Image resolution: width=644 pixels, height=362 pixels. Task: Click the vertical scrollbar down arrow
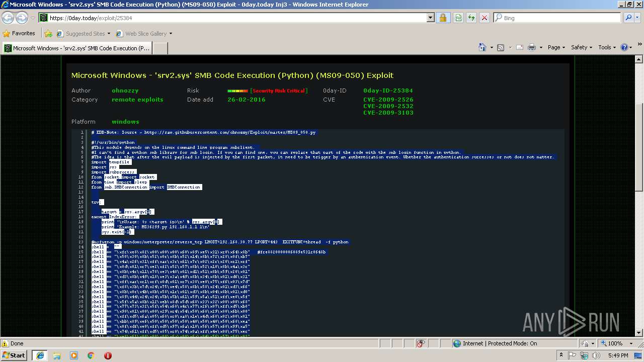[x=639, y=333]
